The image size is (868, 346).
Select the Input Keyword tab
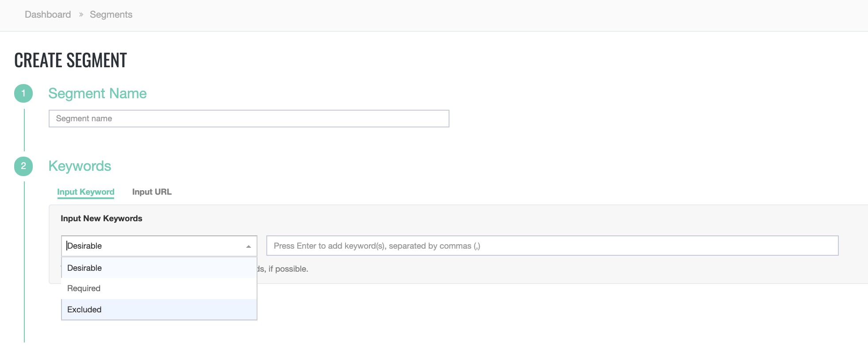[86, 192]
